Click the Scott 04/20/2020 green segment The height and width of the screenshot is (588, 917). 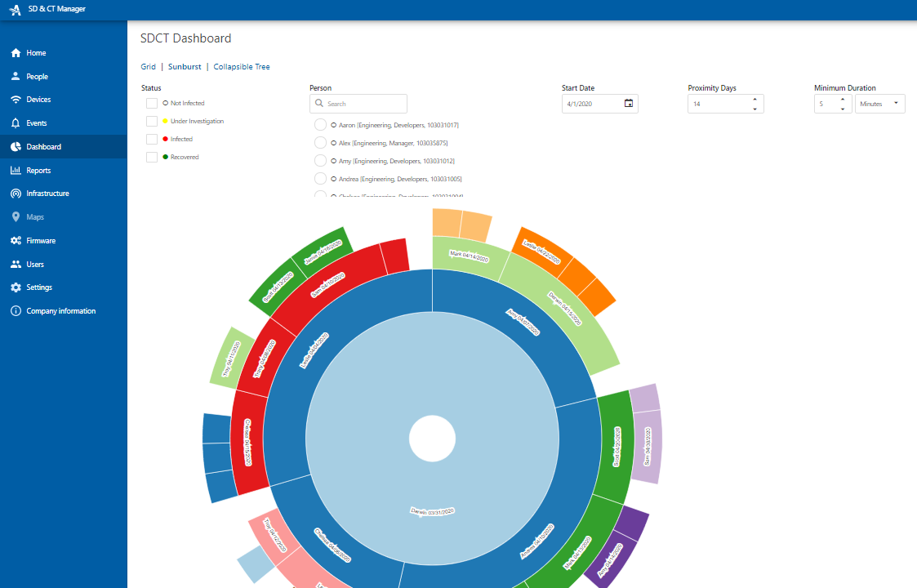pos(617,447)
